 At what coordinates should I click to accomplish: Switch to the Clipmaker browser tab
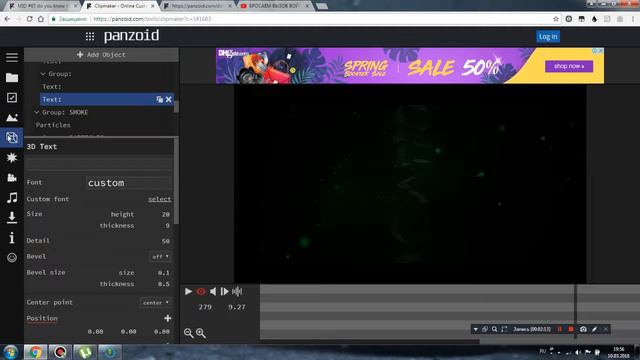click(120, 6)
